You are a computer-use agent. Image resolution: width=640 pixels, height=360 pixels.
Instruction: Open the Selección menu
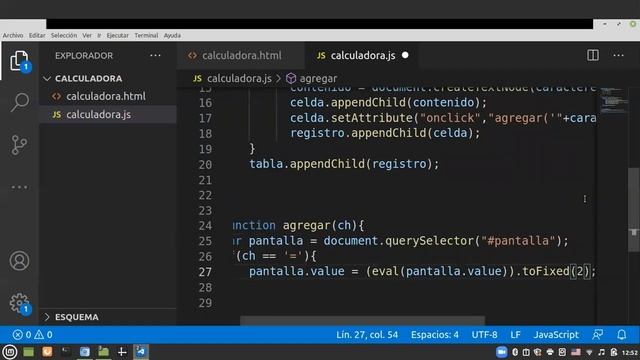click(x=64, y=36)
